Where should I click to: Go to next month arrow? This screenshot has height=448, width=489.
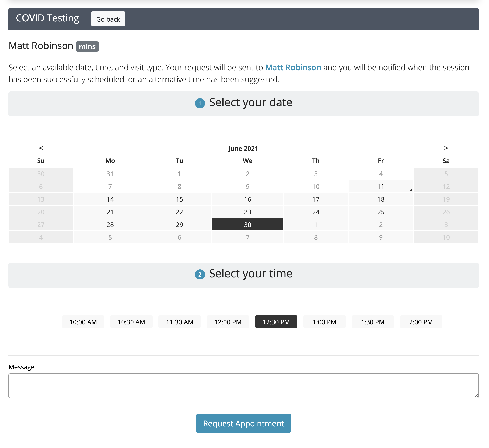coord(446,148)
